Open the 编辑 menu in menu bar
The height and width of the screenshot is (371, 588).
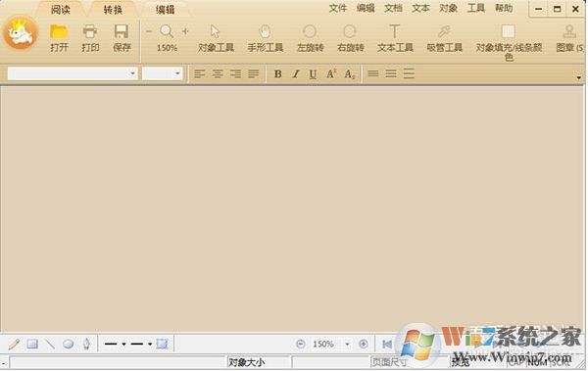point(366,8)
